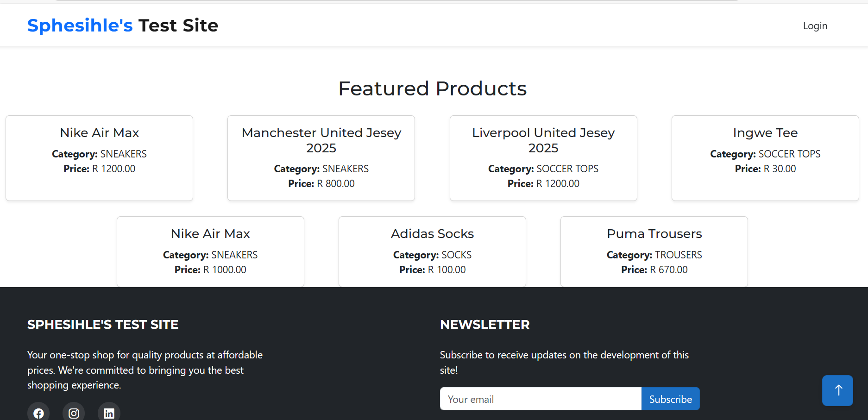Select the Manchester United Jesey 2025 card

[321, 157]
